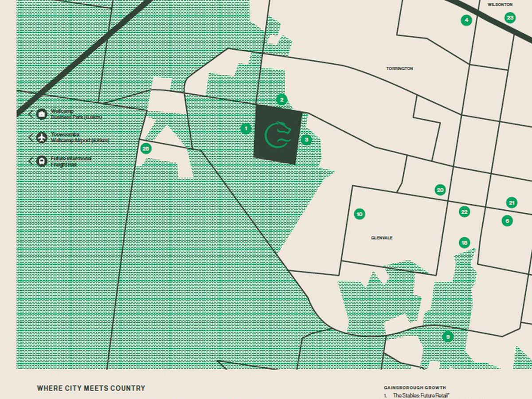The image size is (532, 399).
Task: Select the train Freight Rail icon
Action: point(42,161)
